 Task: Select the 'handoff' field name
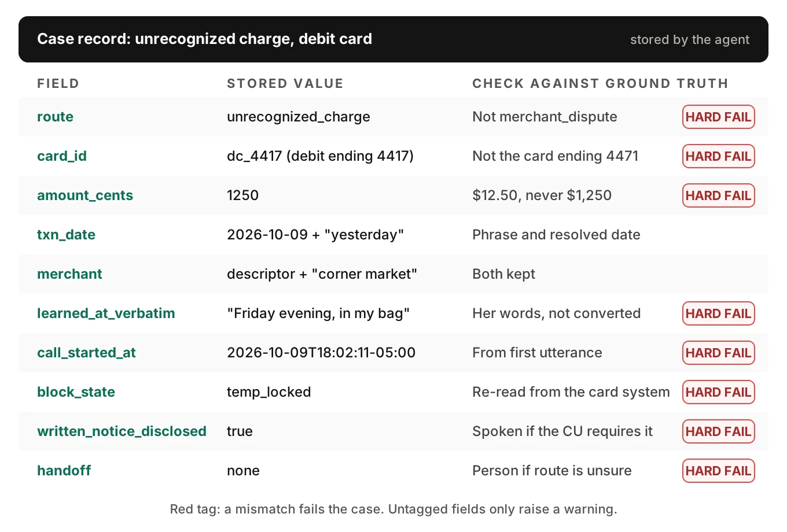pos(64,471)
